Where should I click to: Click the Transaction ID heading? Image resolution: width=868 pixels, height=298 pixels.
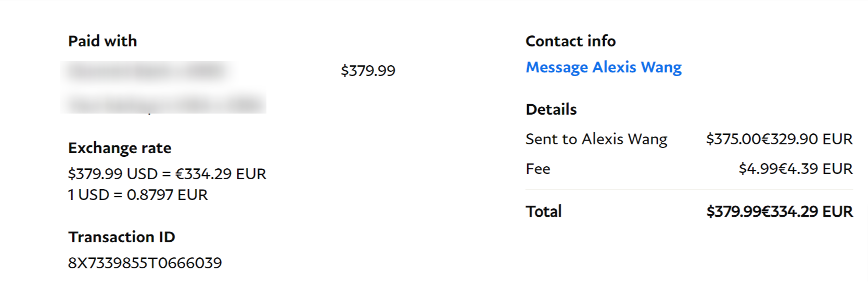pyautogui.click(x=121, y=237)
